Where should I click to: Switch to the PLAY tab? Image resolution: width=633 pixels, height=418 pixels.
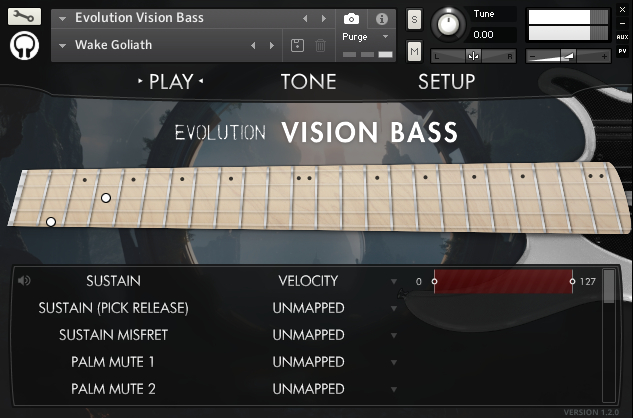(171, 82)
